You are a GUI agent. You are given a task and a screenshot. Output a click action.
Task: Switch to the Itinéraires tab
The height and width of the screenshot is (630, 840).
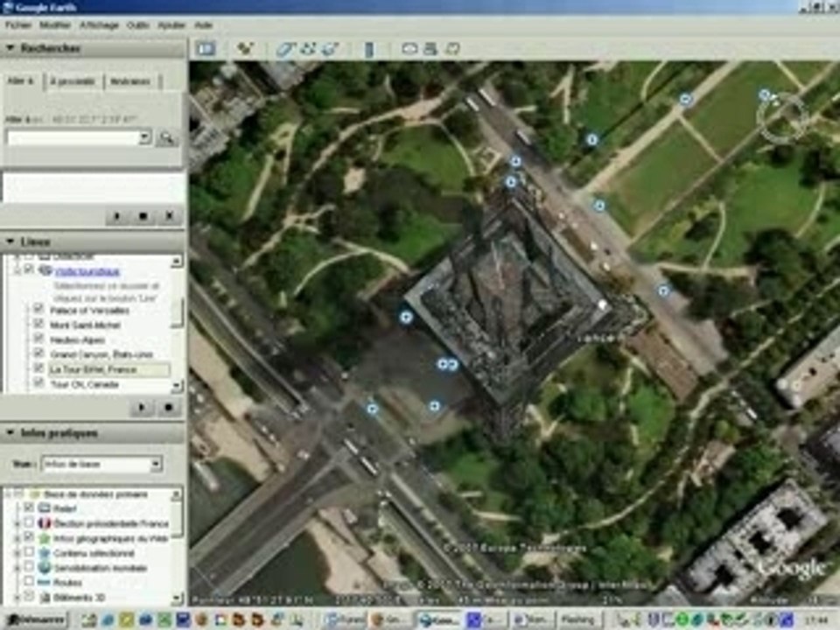click(x=130, y=81)
